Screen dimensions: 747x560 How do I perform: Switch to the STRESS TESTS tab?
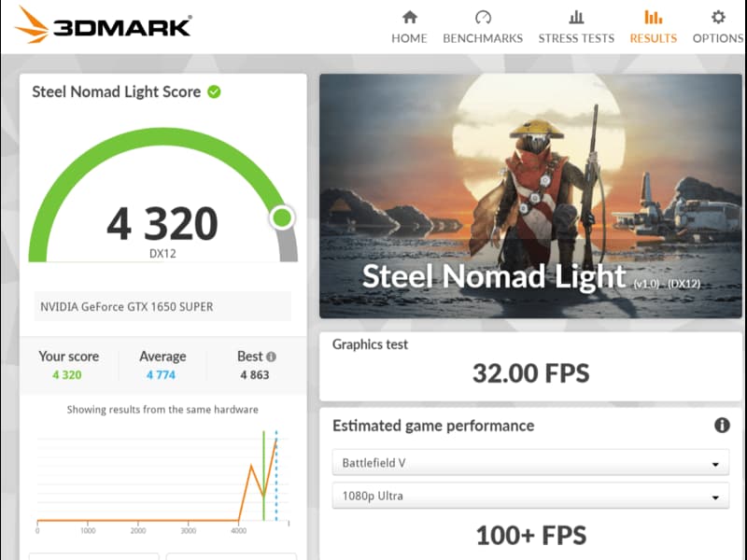(576, 28)
